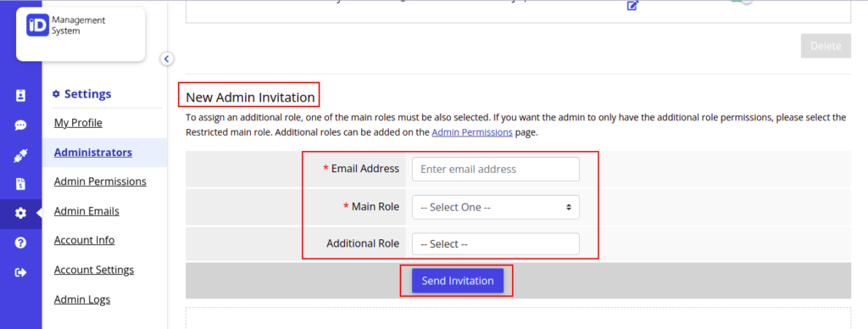
Task: Open Admin Logs settings page
Action: (82, 299)
